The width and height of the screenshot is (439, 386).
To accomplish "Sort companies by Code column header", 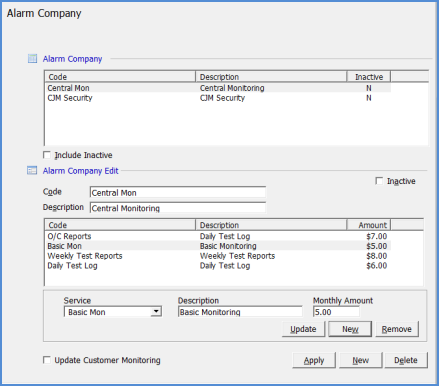I will tap(120, 77).
